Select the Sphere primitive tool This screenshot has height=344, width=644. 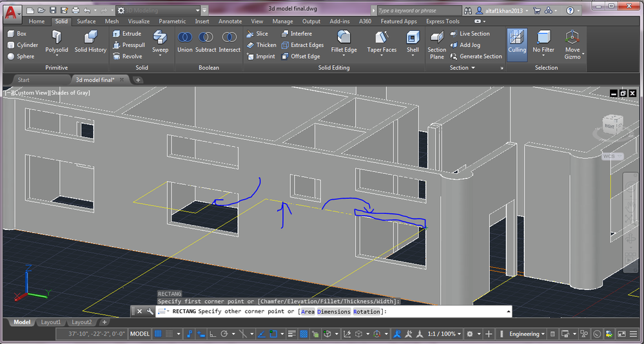(21, 57)
